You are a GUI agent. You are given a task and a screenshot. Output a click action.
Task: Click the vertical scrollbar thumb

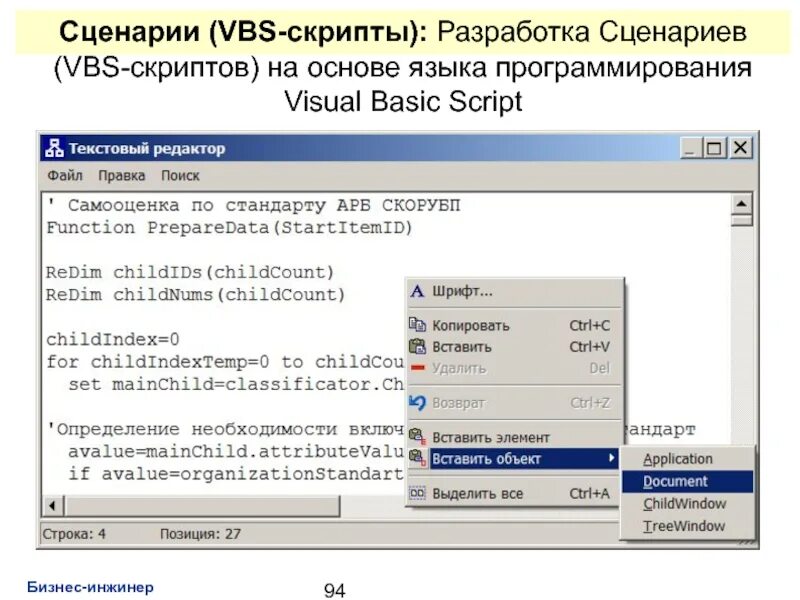point(741,220)
